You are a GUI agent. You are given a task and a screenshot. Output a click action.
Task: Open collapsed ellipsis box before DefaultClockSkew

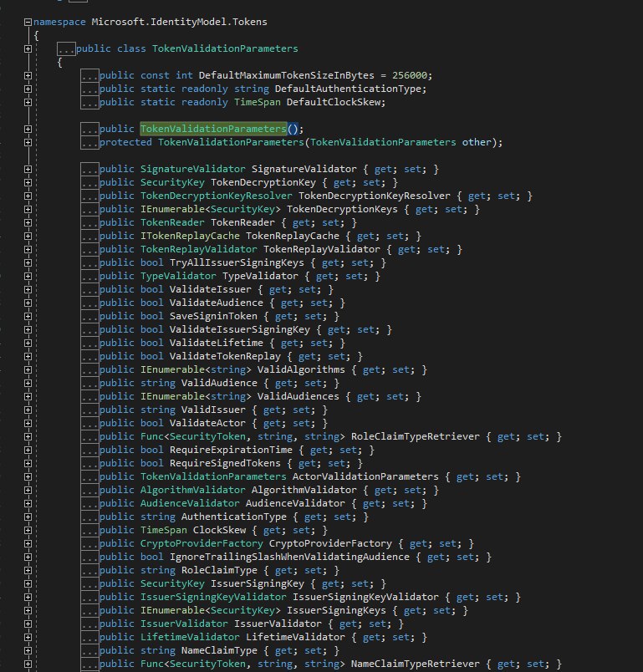(x=89, y=102)
